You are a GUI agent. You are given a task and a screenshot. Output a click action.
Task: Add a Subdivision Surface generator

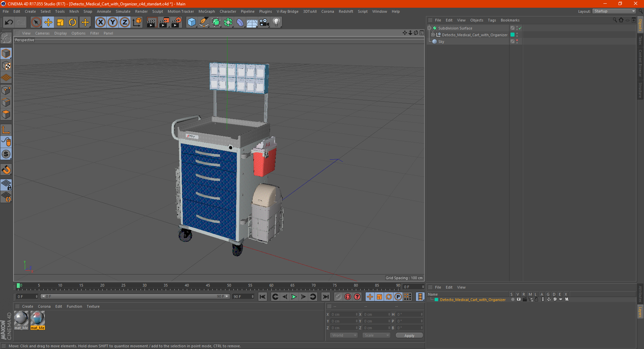click(216, 22)
